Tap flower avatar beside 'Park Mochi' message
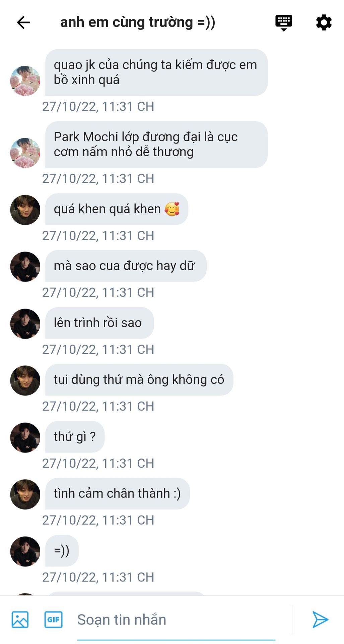The image size is (344, 644). pyautogui.click(x=25, y=153)
